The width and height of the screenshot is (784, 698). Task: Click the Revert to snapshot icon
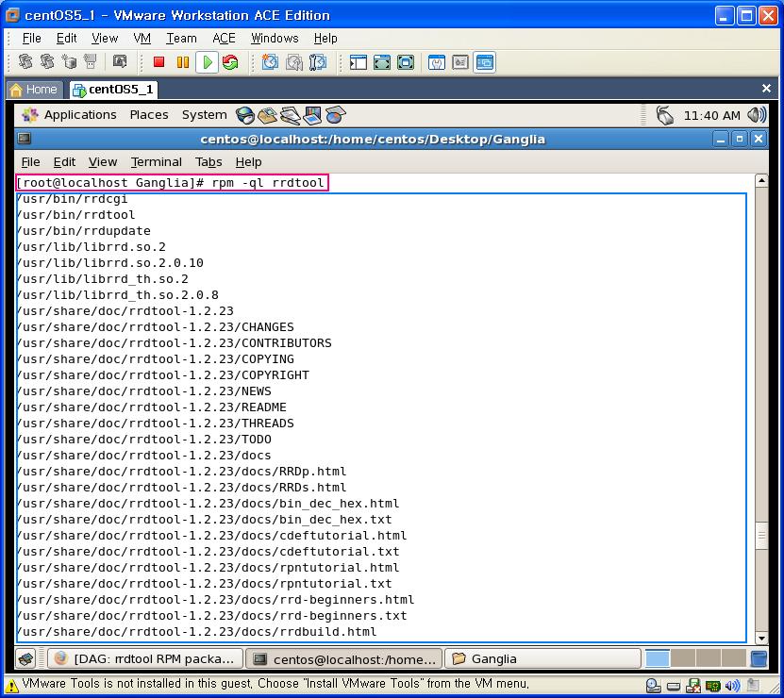[294, 62]
